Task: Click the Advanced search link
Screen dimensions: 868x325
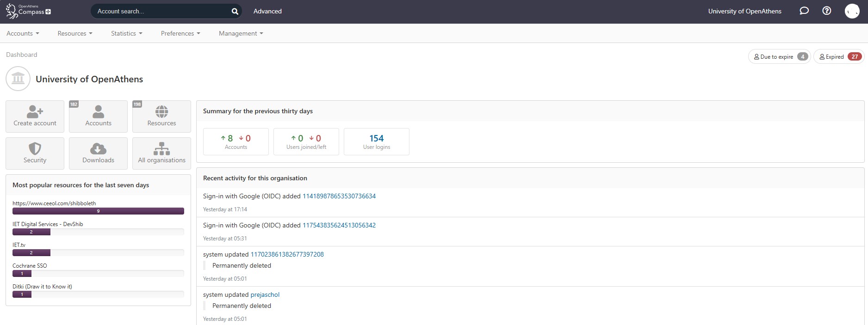Action: (267, 11)
